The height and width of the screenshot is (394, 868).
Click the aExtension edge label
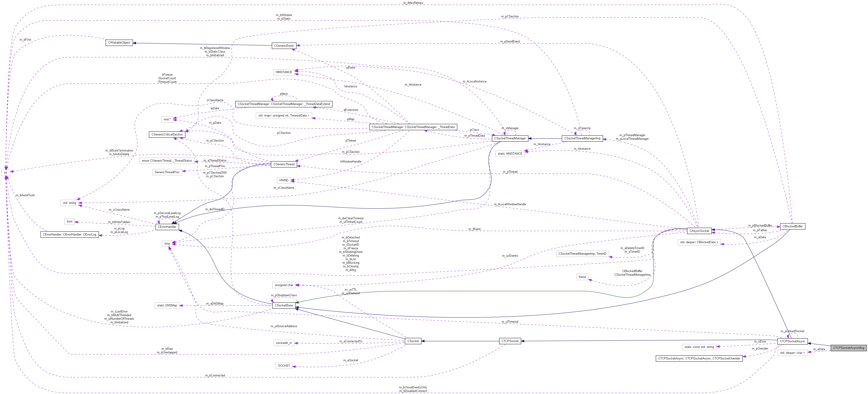(x=351, y=110)
